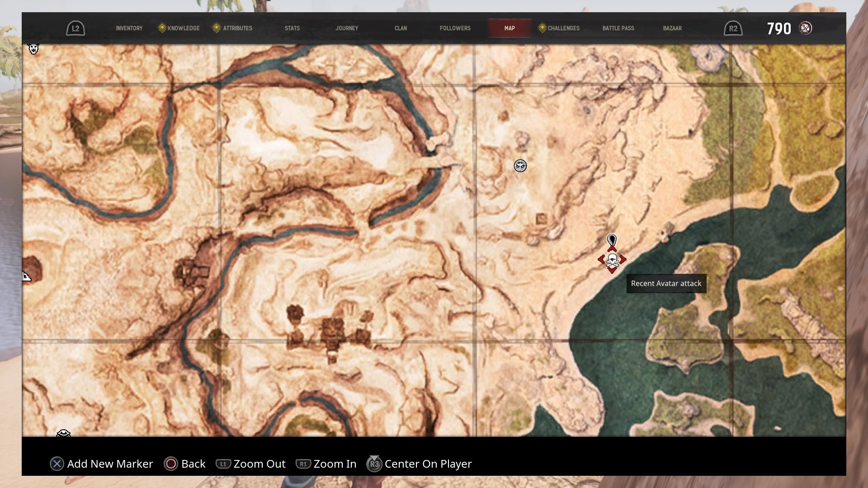Screen dimensions: 868x488
Task: Click the currency icon beside 790
Action: click(x=805, y=28)
